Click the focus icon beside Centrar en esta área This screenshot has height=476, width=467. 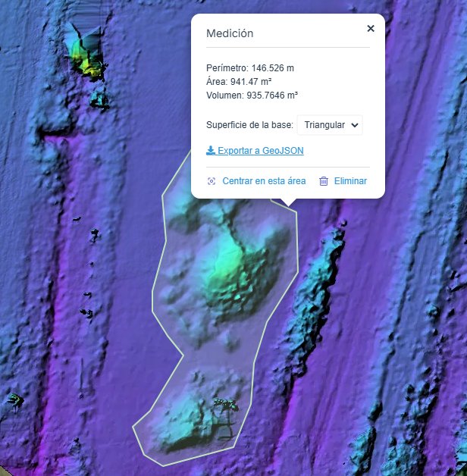212,181
